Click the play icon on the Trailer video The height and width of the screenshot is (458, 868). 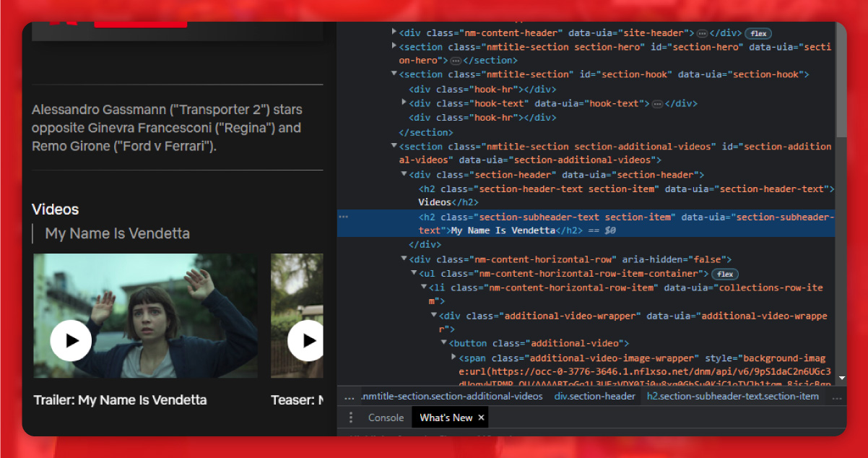71,340
